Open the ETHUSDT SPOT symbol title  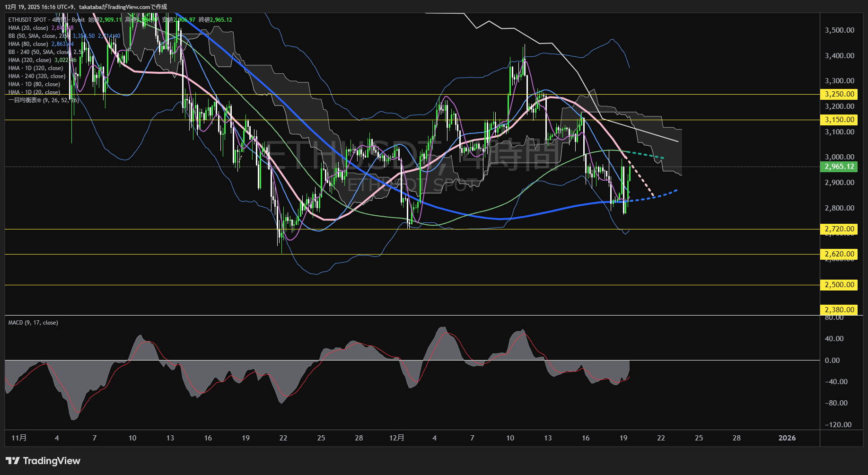[x=27, y=20]
